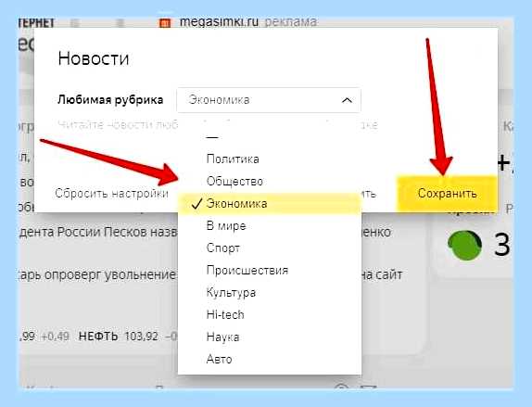Click the chevron arrow in rubric selector

coord(347,100)
